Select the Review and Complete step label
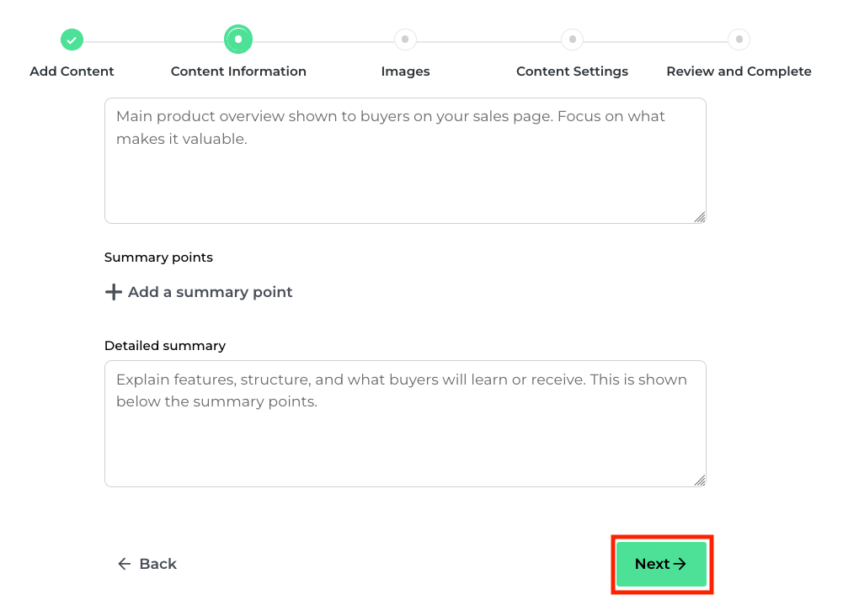Viewport: 843px width, 616px height. pos(739,72)
